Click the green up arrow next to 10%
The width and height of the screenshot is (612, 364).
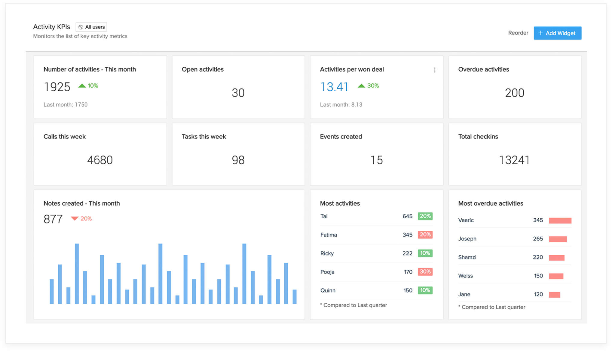coord(82,86)
